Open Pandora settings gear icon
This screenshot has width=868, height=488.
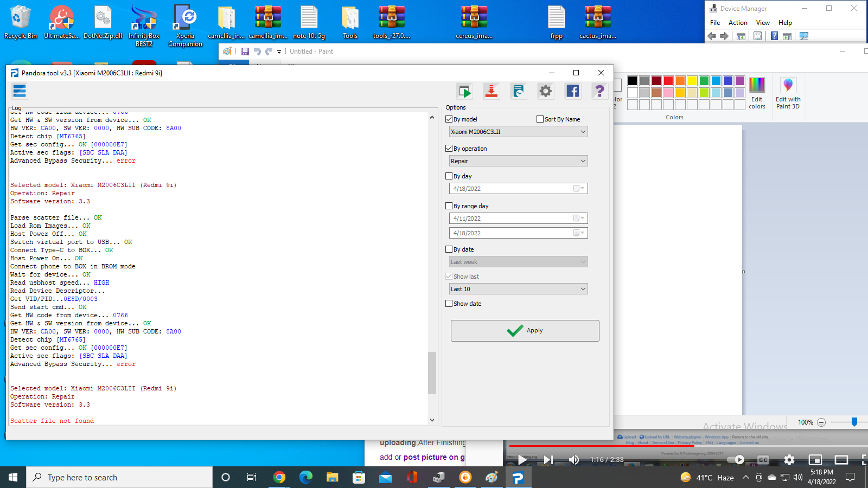tap(546, 91)
